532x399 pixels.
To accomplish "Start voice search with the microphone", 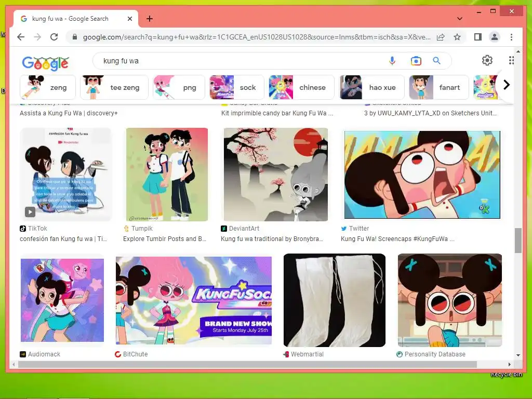I will tap(392, 61).
